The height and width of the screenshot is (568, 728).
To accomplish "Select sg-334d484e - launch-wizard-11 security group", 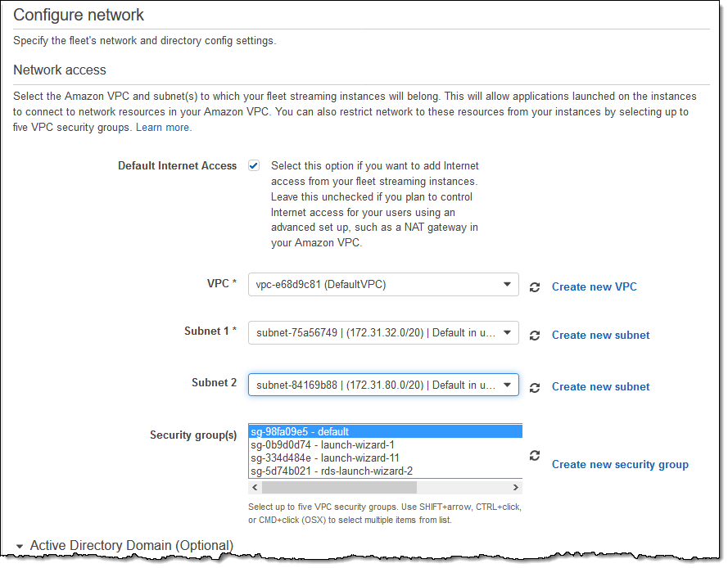I will pyautogui.click(x=385, y=458).
